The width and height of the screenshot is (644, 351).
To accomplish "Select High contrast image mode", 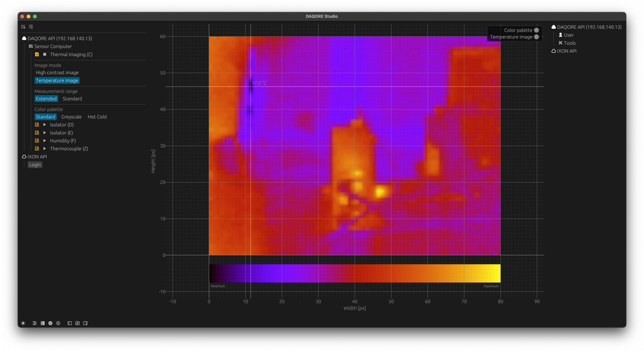I will pyautogui.click(x=57, y=72).
